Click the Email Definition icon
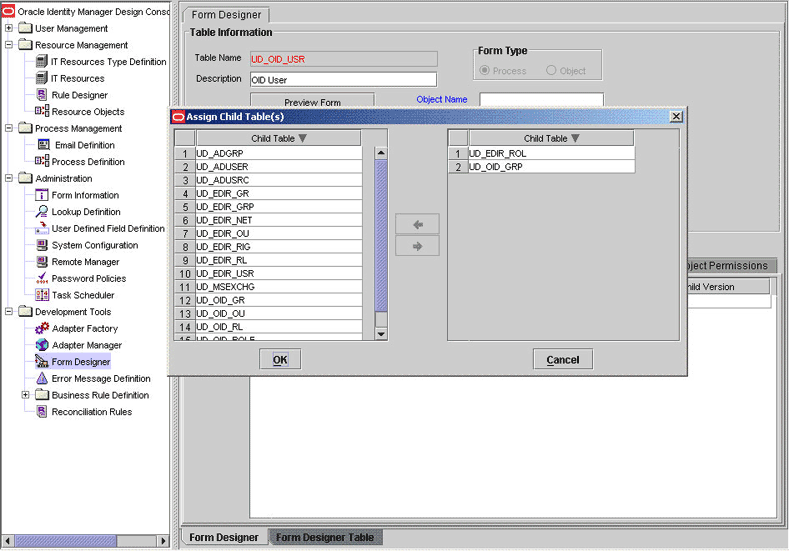The width and height of the screenshot is (789, 551). point(44,145)
